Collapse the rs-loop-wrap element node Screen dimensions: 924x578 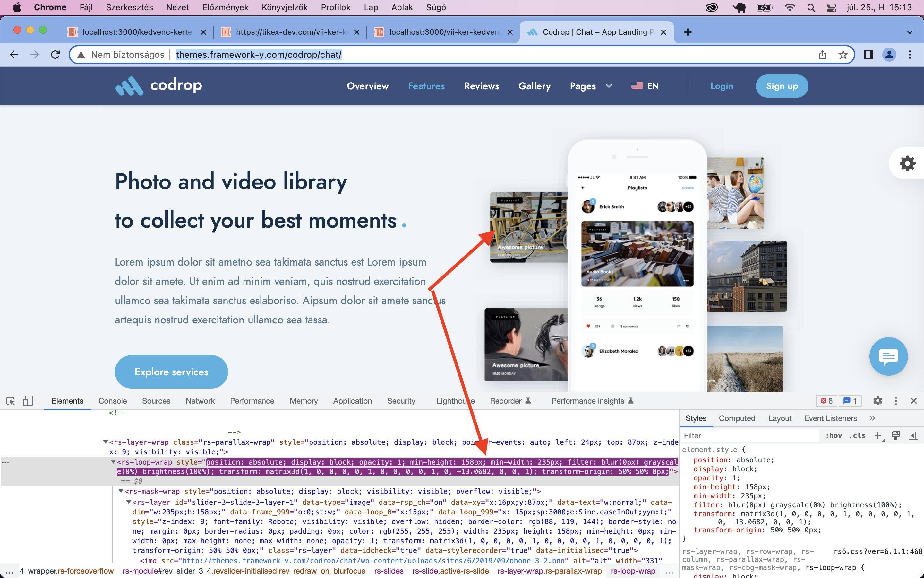tap(113, 462)
